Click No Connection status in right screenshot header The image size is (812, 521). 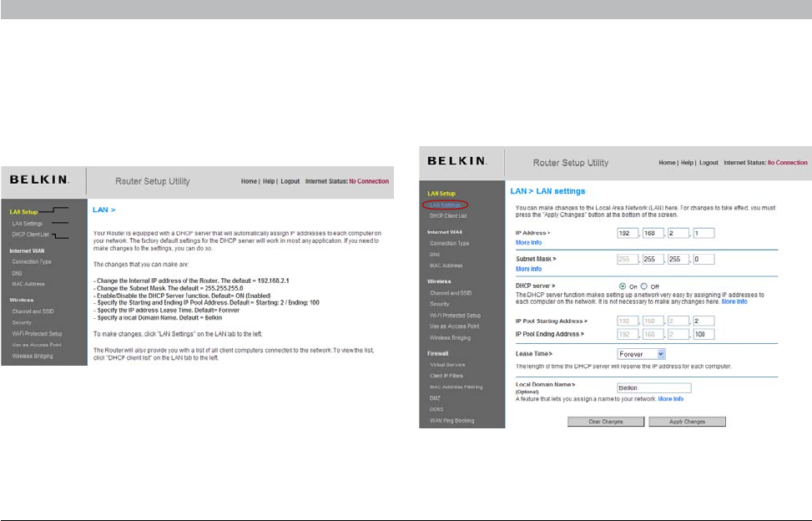click(x=787, y=163)
